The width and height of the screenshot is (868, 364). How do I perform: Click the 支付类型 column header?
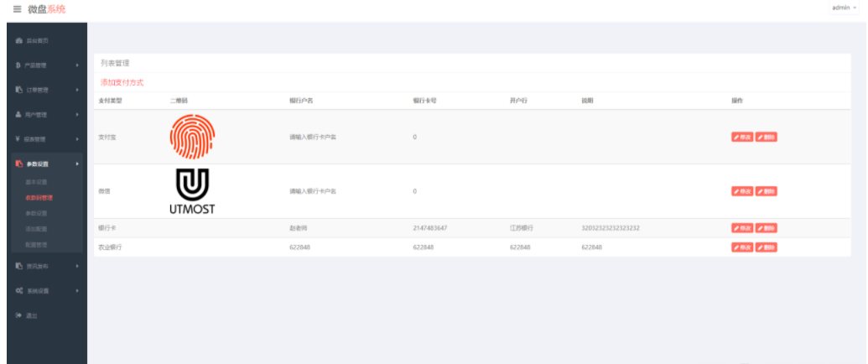click(x=110, y=101)
